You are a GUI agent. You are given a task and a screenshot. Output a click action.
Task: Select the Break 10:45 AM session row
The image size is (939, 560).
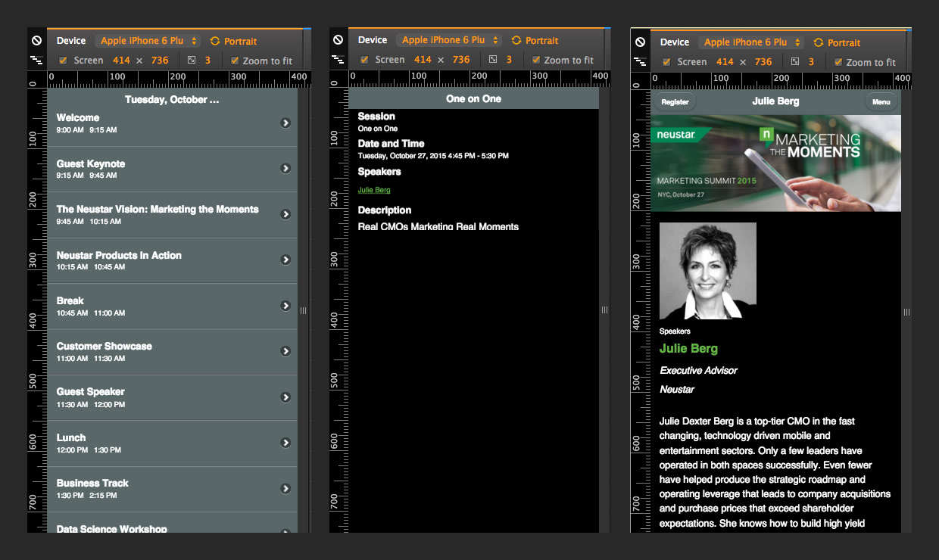173,306
